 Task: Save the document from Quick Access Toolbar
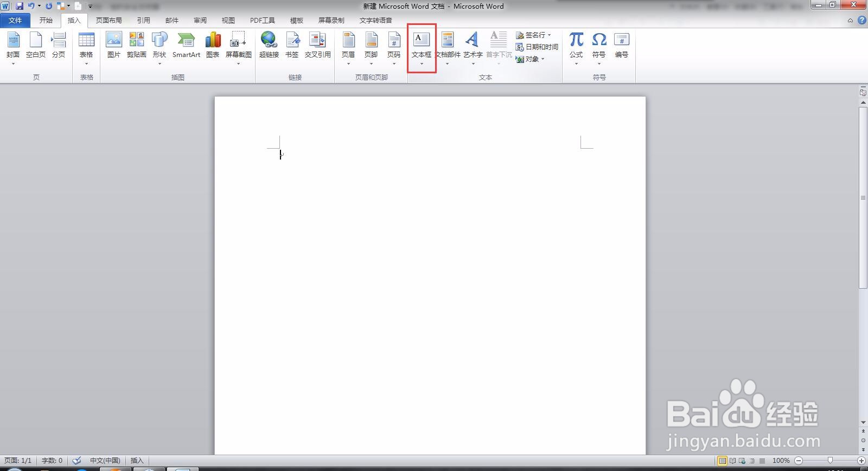coord(20,6)
